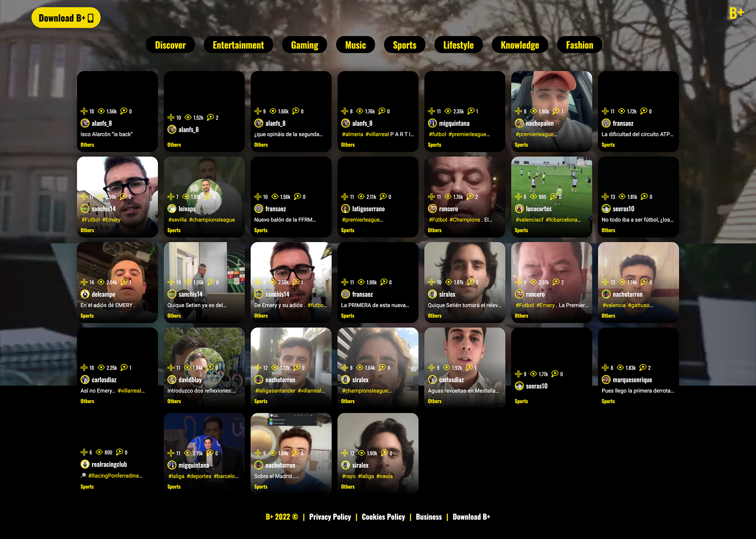
Task: Click realracingclub's avatar icon
Action: coord(85,465)
